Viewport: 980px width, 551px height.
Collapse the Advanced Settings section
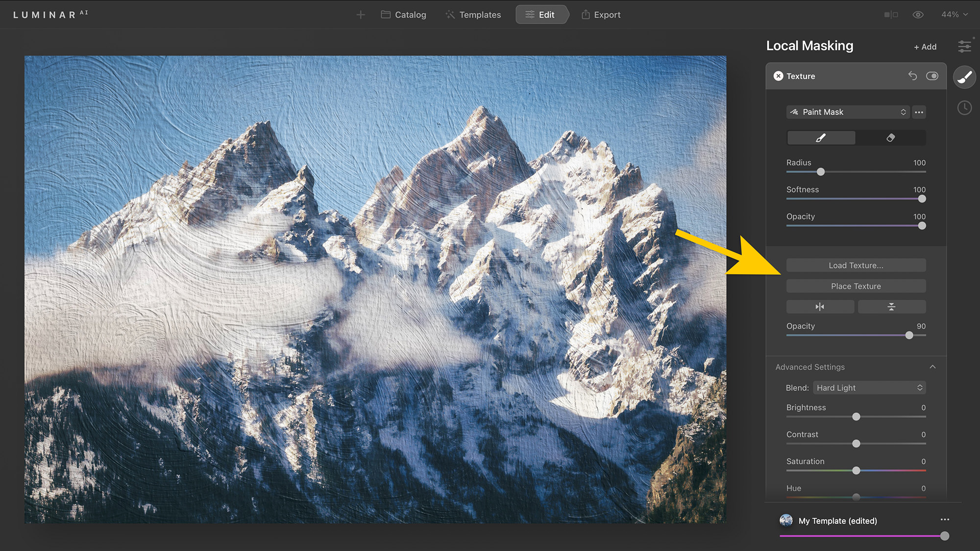(932, 366)
